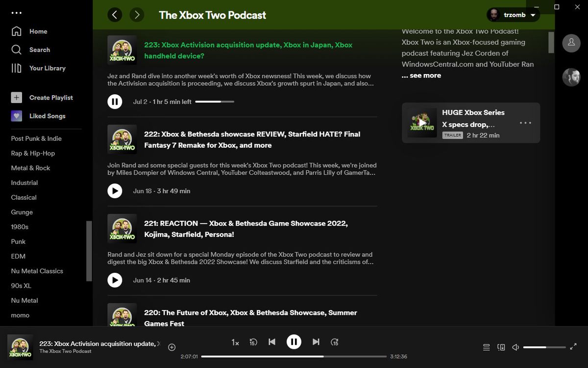Open the Connect to a device picker
The width and height of the screenshot is (588, 368).
click(x=501, y=347)
